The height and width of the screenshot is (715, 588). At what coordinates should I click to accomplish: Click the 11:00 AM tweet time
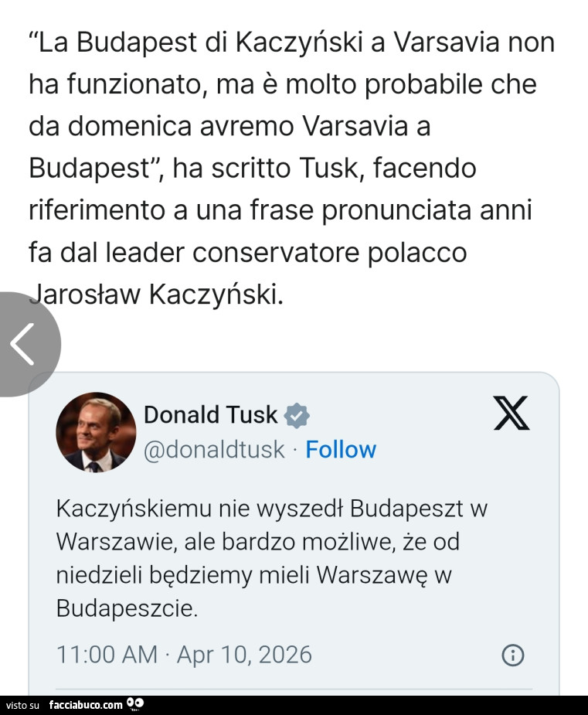[107, 655]
